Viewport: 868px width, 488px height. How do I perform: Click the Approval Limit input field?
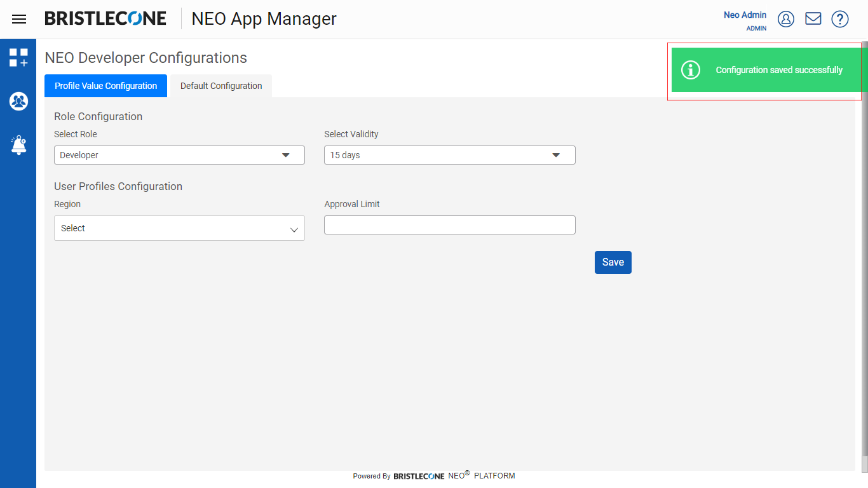450,225
